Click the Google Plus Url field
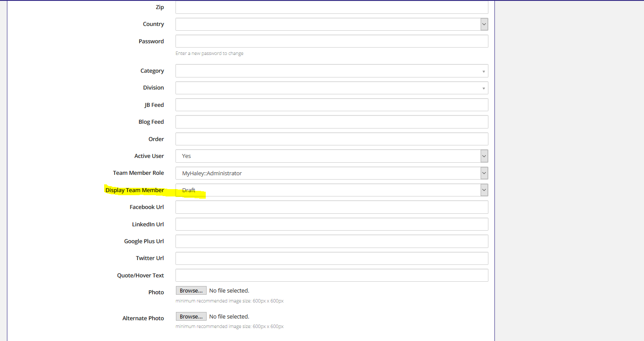 point(332,241)
